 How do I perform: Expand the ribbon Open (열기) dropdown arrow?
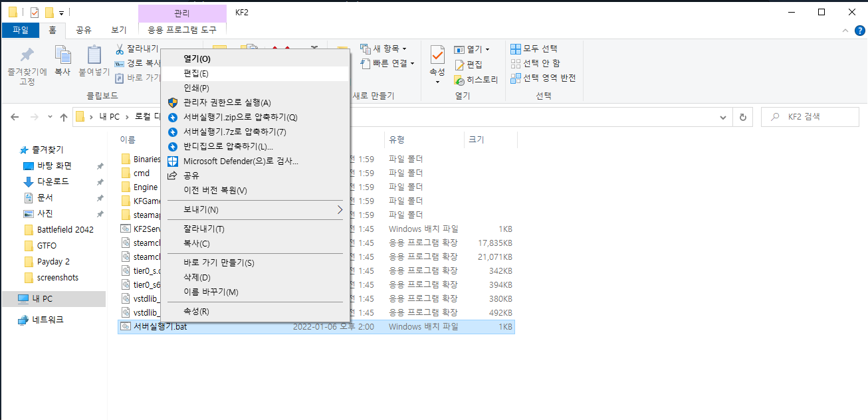[x=487, y=49]
